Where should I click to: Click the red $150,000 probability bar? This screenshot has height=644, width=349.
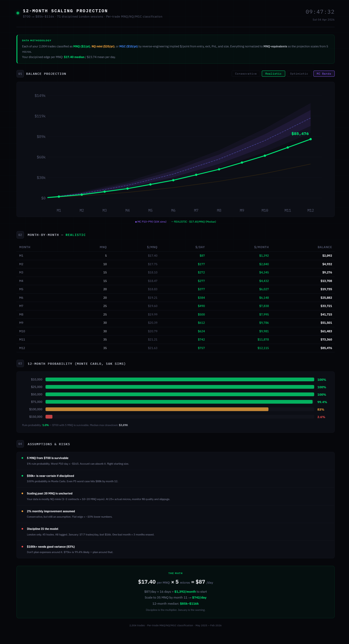(49, 417)
